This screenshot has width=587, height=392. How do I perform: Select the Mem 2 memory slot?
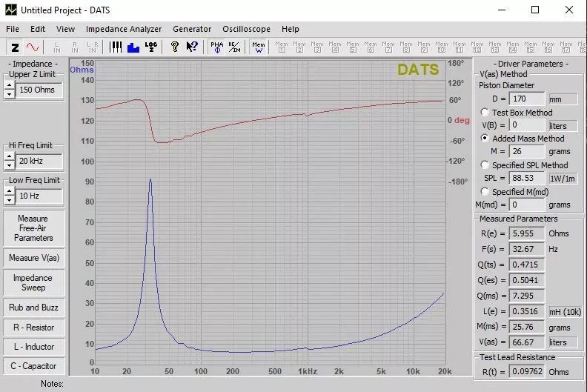point(299,47)
